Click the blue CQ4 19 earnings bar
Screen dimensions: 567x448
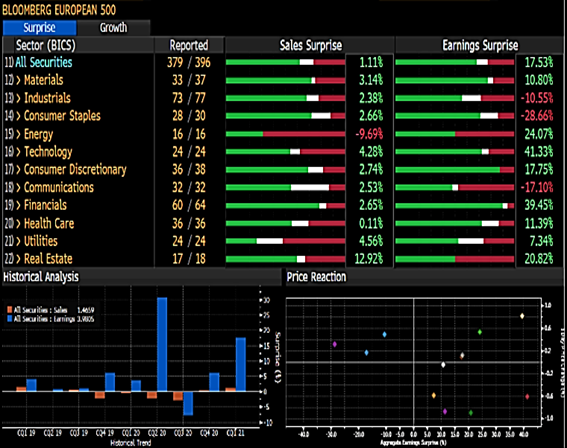tap(110, 382)
